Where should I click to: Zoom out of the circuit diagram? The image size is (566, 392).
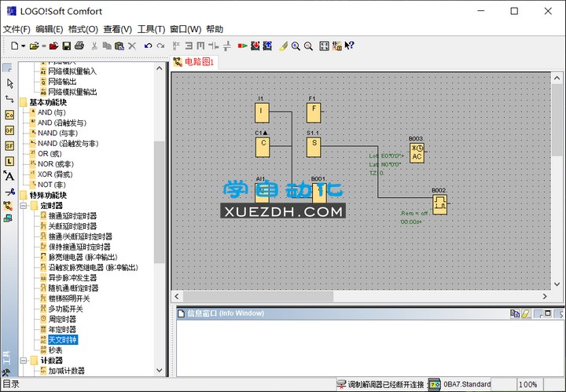pyautogui.click(x=309, y=46)
